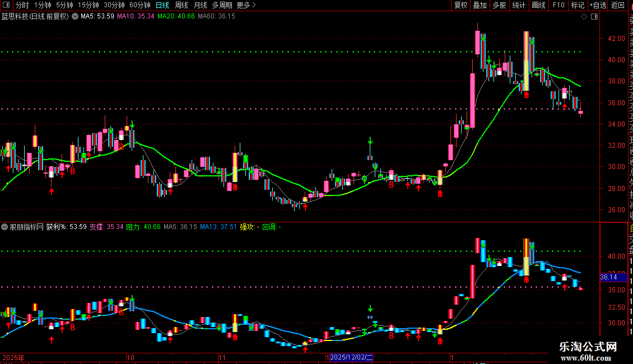This screenshot has width=633, height=364.
Task: Activate the 画线 drawing tools
Action: coord(538,5)
